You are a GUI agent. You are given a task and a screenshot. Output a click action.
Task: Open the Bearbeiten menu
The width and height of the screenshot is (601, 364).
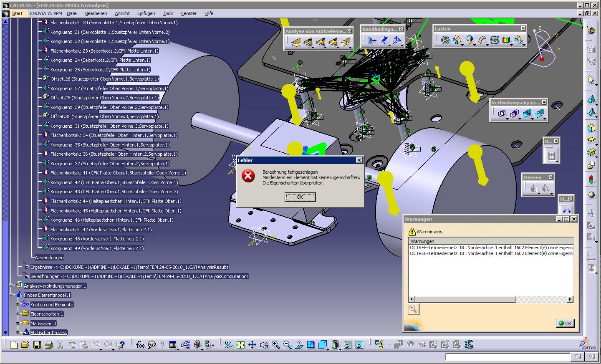click(x=96, y=13)
